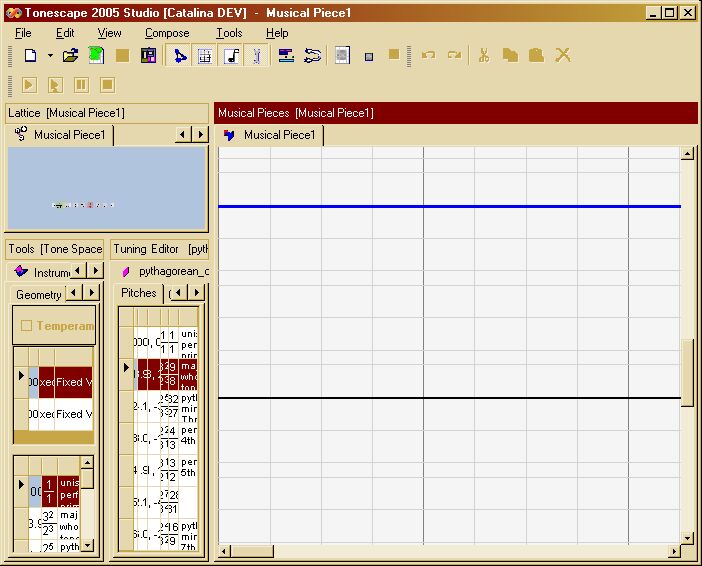Click the Pause playback button
Screen dimensions: 702x566
[x=81, y=85]
